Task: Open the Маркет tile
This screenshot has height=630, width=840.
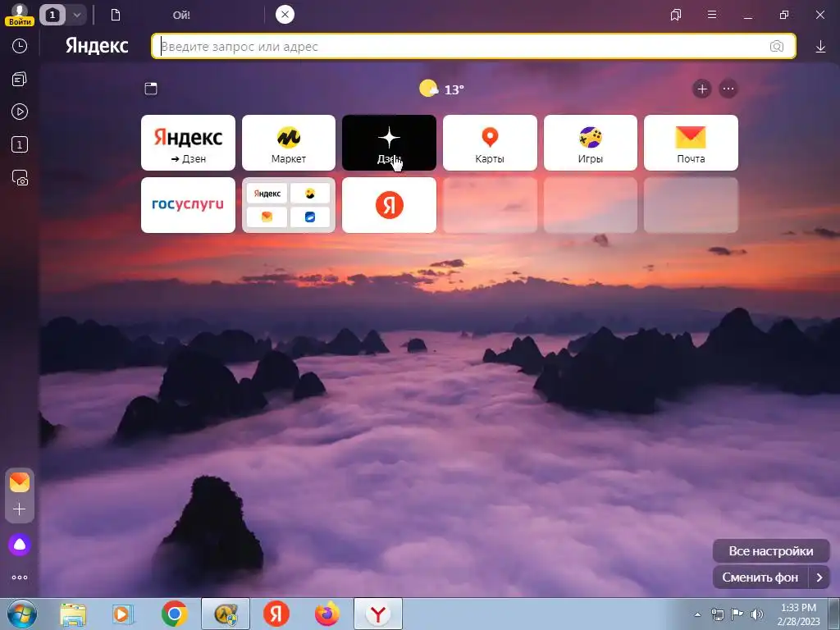Action: pyautogui.click(x=289, y=143)
